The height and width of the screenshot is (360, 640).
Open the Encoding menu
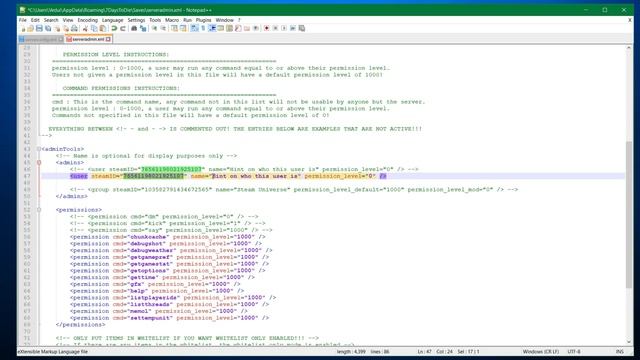[87, 20]
